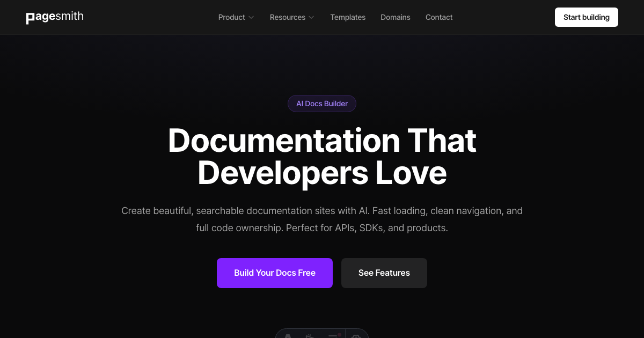
Task: Click the Start building button
Action: point(587,17)
